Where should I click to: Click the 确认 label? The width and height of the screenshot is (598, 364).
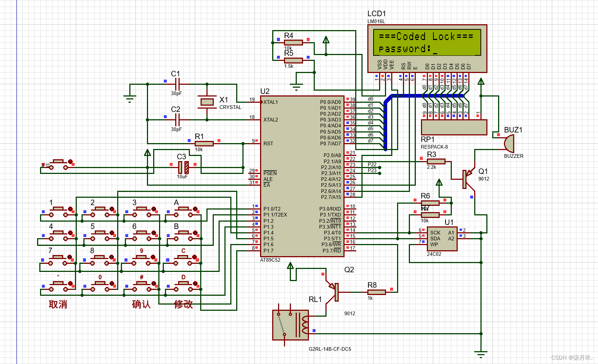point(141,304)
